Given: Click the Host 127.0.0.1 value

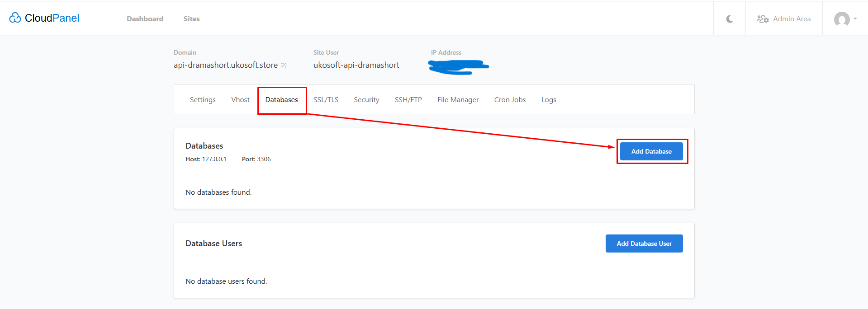Looking at the screenshot, I should point(214,159).
